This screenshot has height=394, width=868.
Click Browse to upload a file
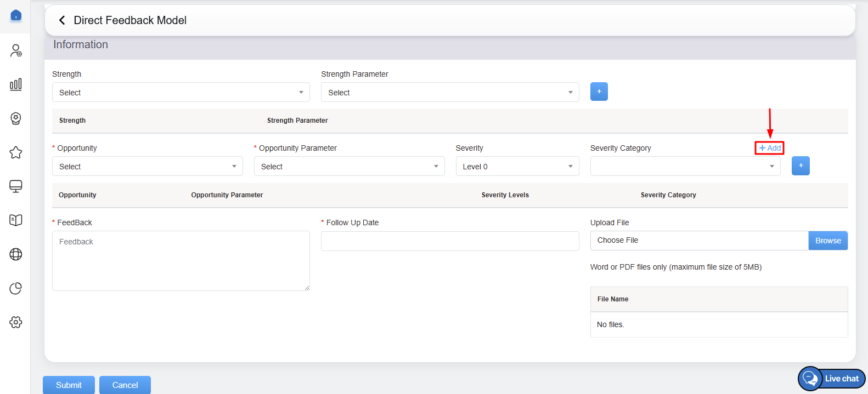(x=827, y=241)
